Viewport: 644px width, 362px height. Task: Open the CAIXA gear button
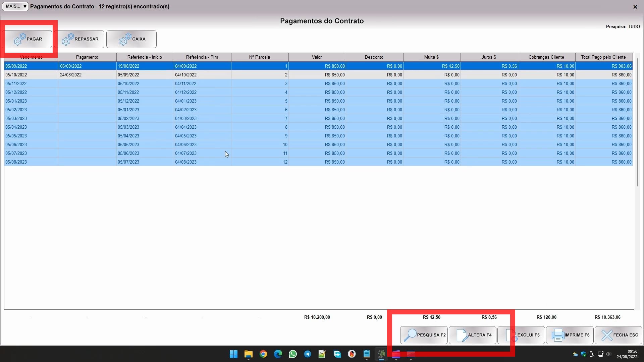coord(131,39)
